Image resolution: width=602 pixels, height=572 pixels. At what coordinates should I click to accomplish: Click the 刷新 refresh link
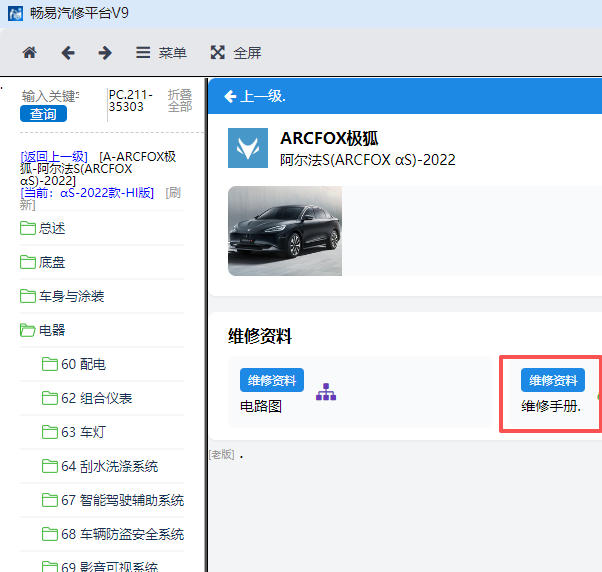pos(173,192)
